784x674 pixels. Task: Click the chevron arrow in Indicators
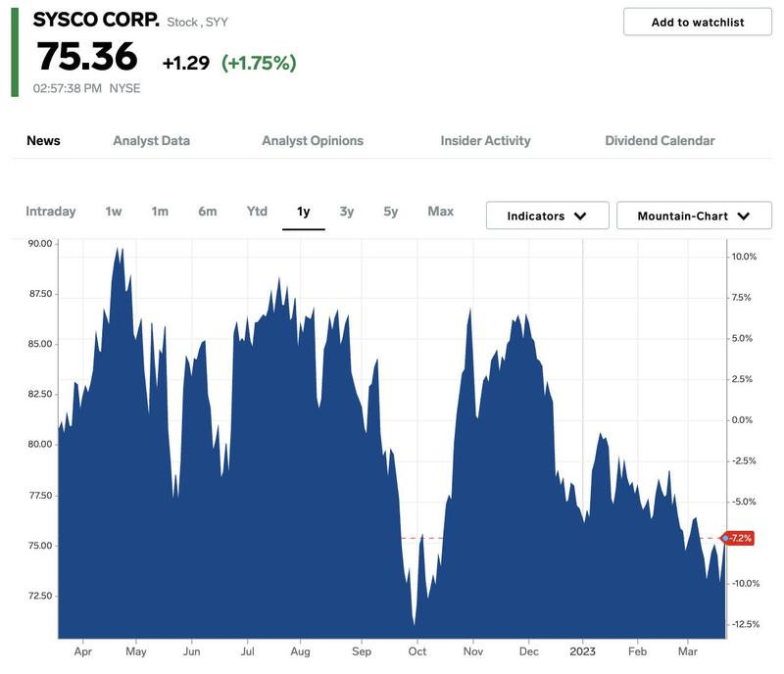pyautogui.click(x=580, y=216)
